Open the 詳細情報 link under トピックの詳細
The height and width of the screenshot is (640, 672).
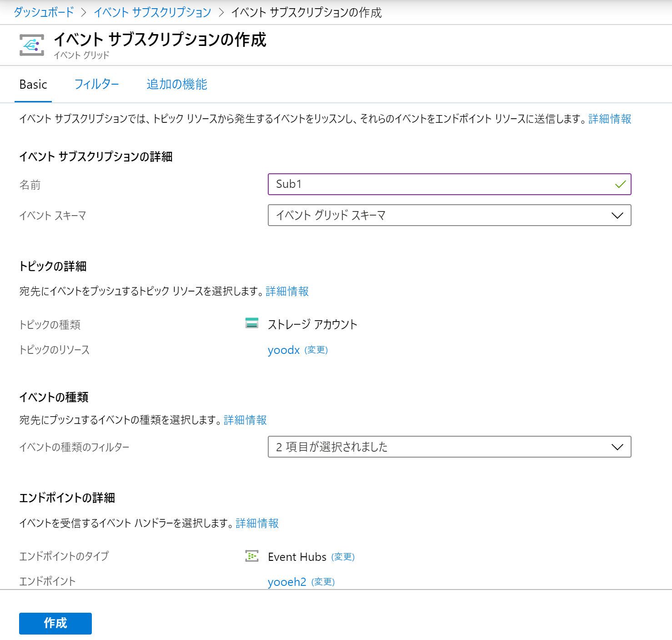[x=287, y=292]
